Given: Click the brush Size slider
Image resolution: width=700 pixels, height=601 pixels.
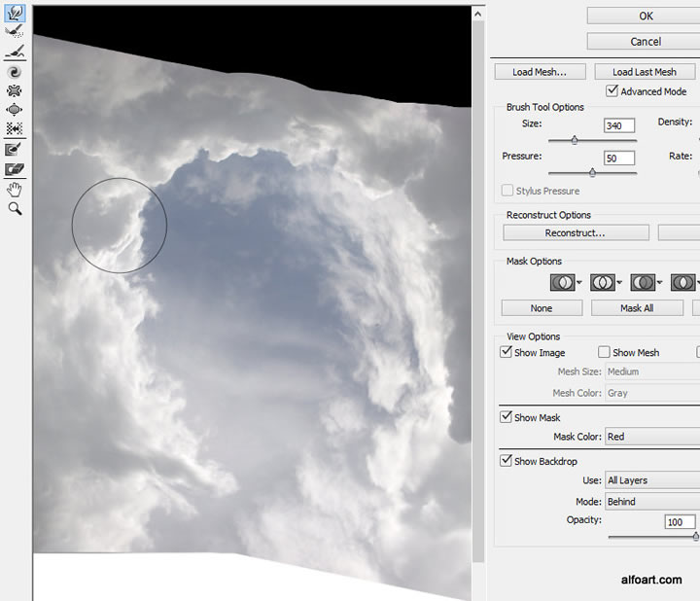Looking at the screenshot, I should pos(575,140).
